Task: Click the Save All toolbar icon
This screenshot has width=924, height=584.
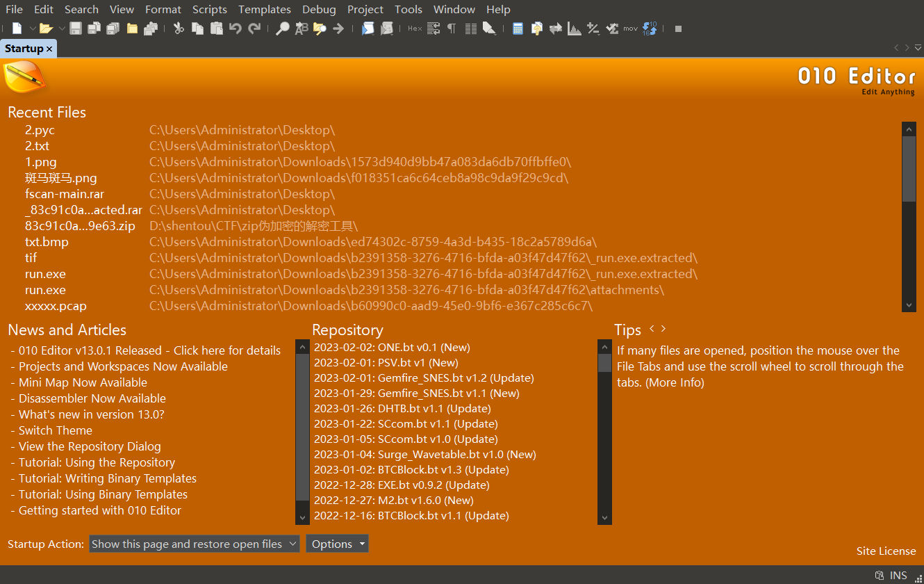Action: 113,29
